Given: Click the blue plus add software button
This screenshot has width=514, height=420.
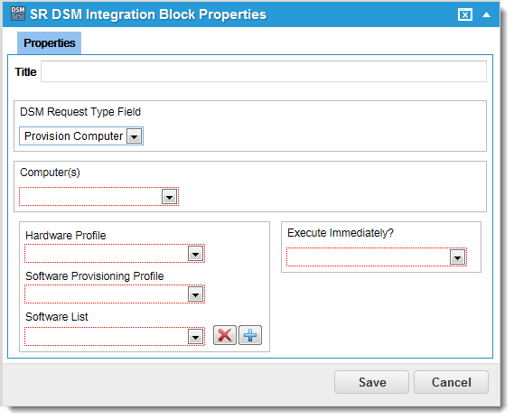Looking at the screenshot, I should click(x=250, y=335).
